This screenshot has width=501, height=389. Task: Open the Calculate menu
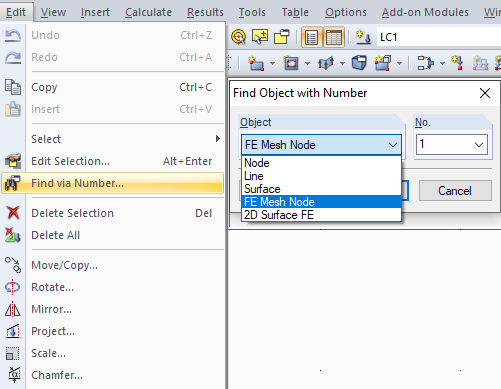[148, 12]
